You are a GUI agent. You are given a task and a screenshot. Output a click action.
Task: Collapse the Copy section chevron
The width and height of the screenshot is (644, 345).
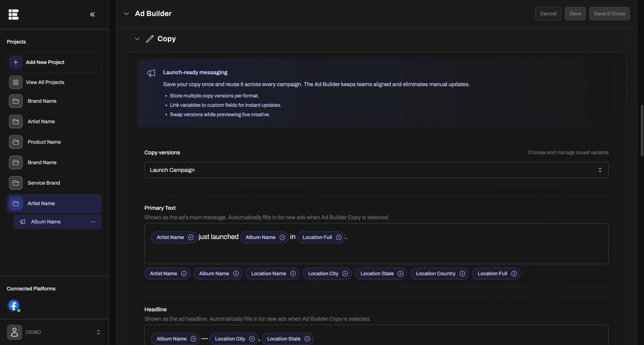tap(137, 39)
